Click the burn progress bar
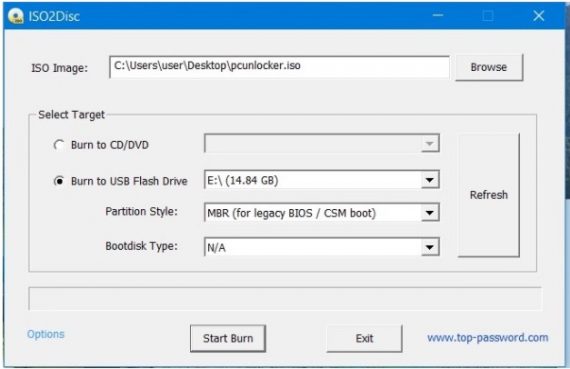Screen dimensions: 570x369 pyautogui.click(x=285, y=298)
